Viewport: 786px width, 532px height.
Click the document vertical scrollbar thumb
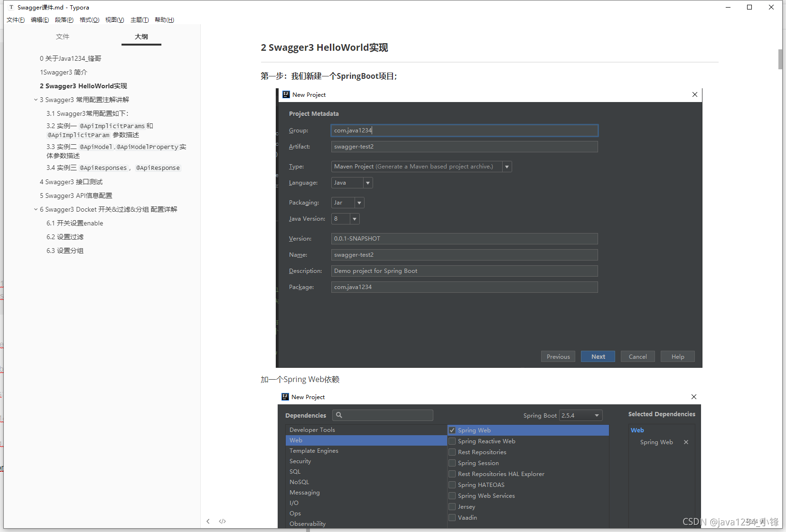coord(780,59)
